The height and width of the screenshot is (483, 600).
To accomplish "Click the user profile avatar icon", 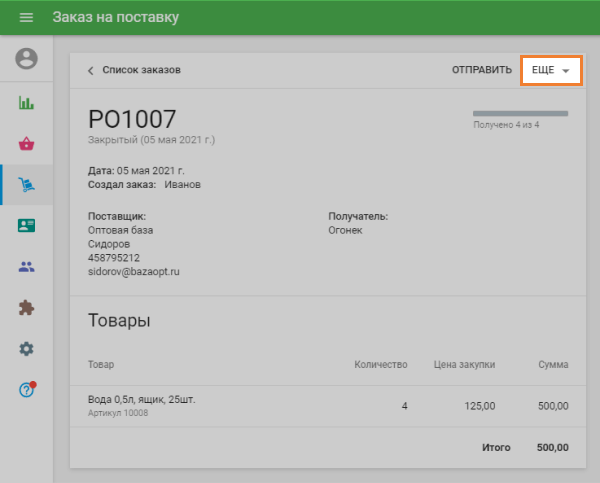I will (x=26, y=59).
